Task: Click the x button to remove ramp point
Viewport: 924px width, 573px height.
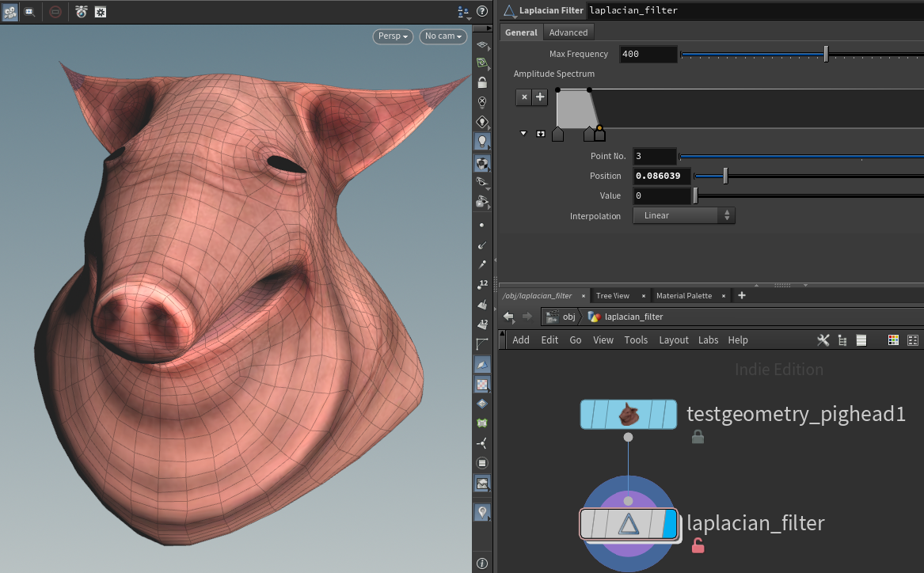Action: (x=523, y=97)
